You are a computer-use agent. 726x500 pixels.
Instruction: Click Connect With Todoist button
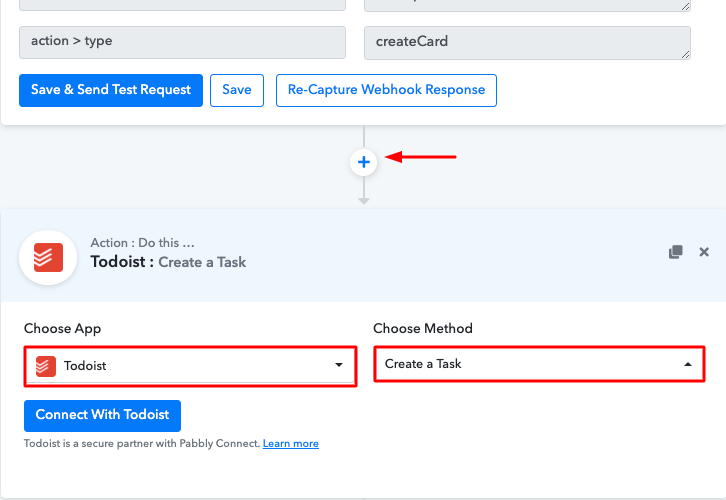click(x=102, y=415)
